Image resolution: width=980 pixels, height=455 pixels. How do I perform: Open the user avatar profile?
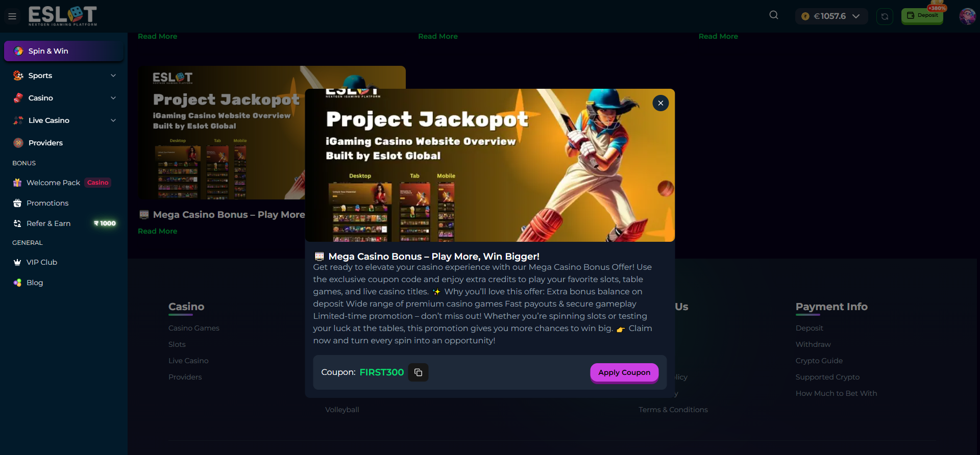[967, 16]
